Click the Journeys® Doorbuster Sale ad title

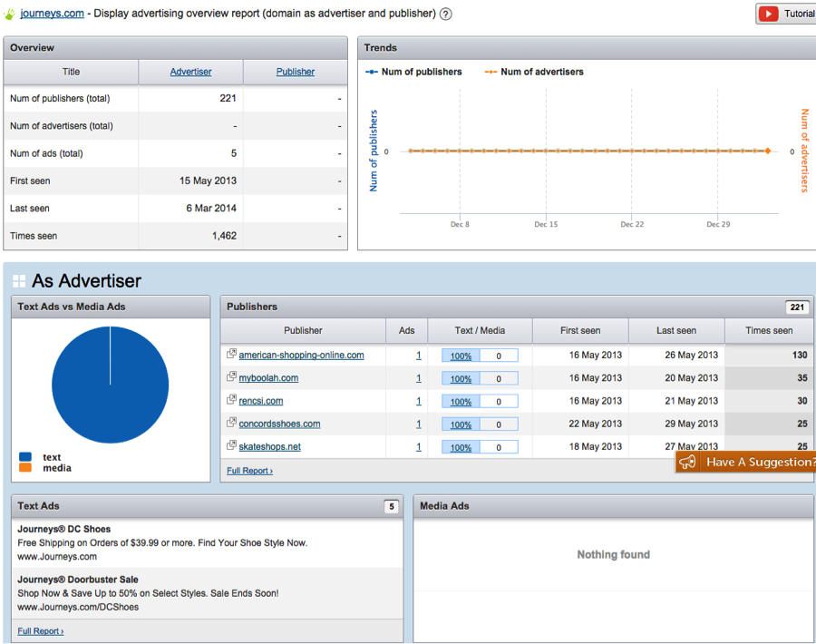78,580
